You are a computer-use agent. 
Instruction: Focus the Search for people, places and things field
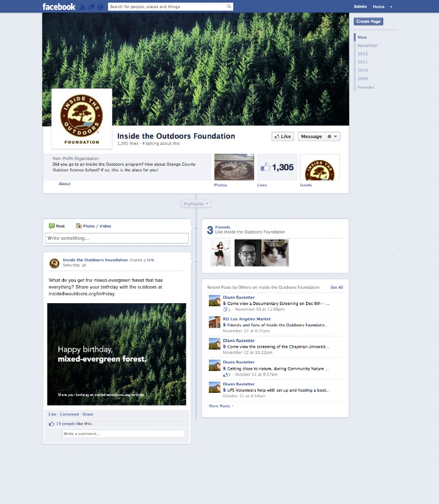(x=167, y=6)
